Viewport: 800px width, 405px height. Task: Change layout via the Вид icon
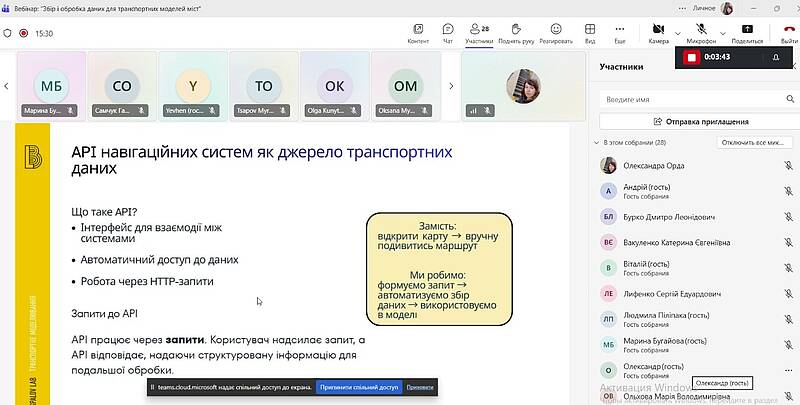click(x=590, y=32)
